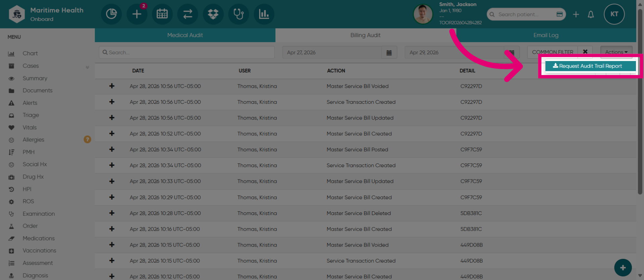This screenshot has height=280, width=644.
Task: Click the plus icon with badge 2
Action: (137, 14)
